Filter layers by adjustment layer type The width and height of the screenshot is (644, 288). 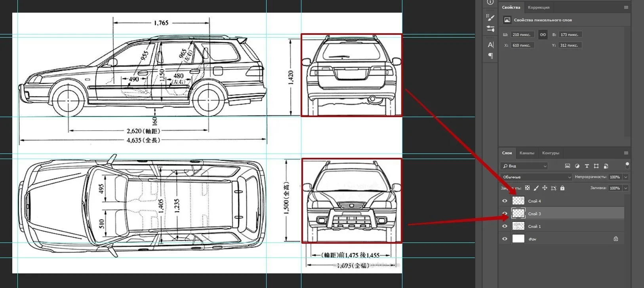pos(577,166)
